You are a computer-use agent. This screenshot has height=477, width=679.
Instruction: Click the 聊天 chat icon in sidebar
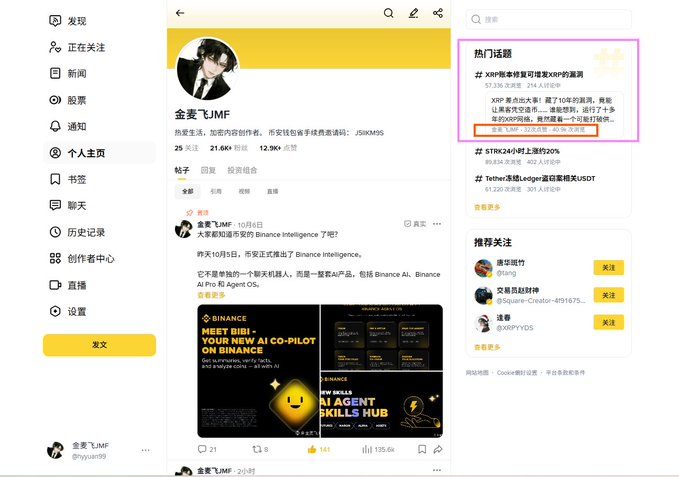(55, 205)
